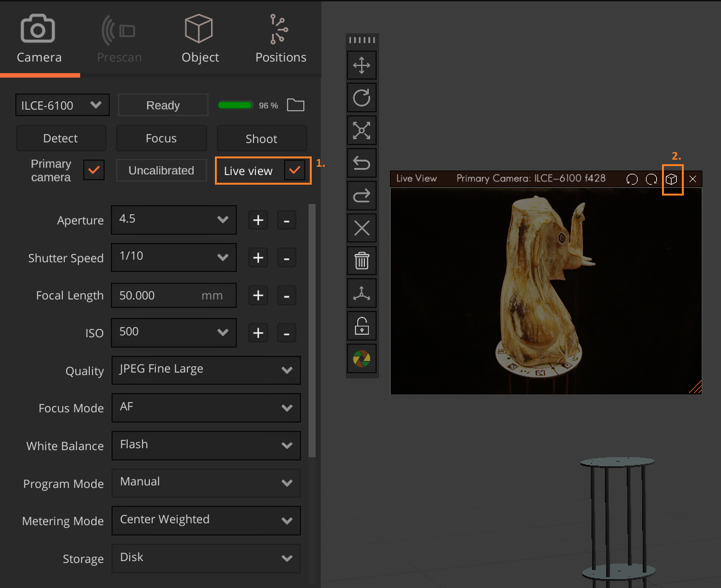Expand the Aperture dropdown

click(x=174, y=220)
